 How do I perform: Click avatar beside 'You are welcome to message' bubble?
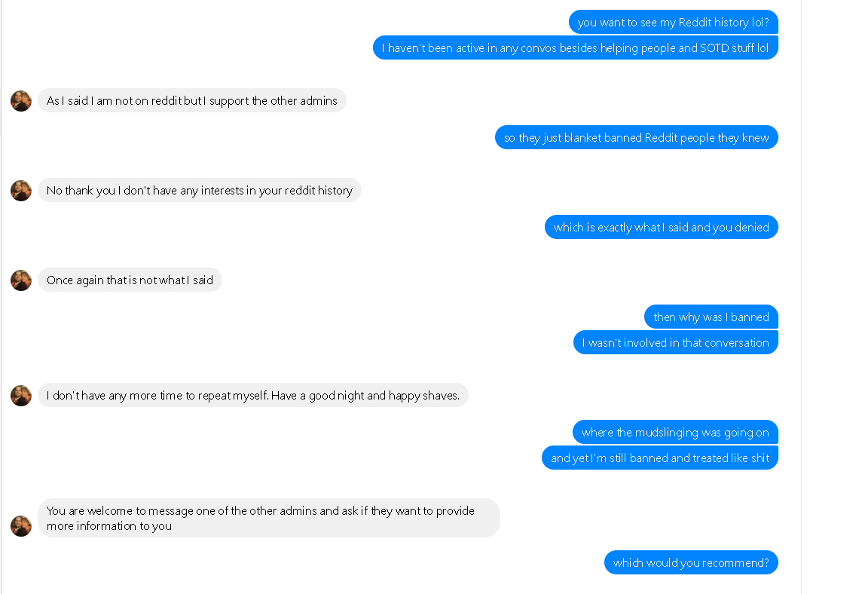(x=21, y=526)
